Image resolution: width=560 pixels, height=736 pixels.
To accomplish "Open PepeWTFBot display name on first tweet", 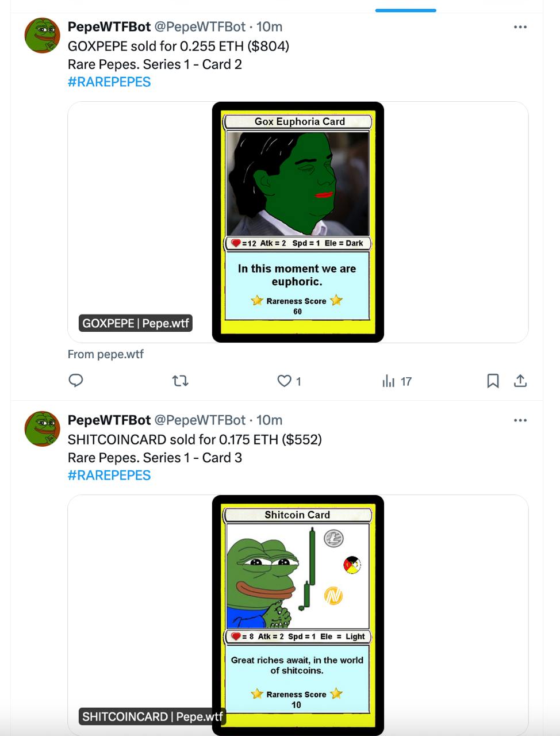I will click(109, 27).
